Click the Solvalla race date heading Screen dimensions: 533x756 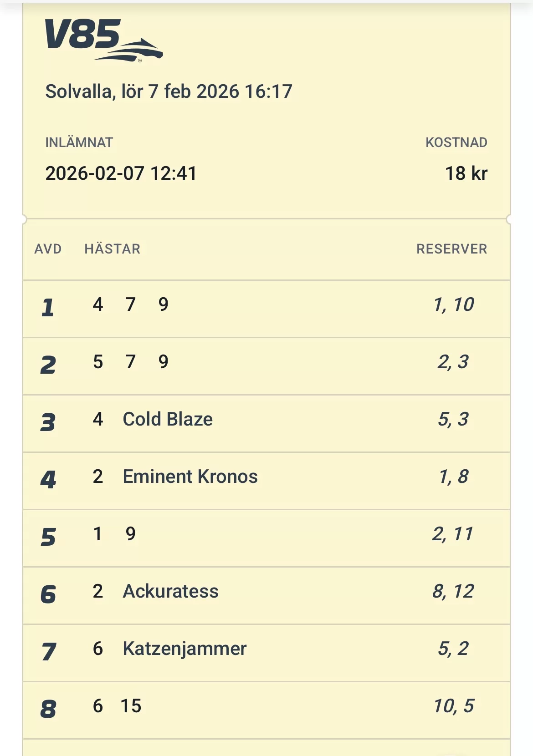tap(169, 91)
